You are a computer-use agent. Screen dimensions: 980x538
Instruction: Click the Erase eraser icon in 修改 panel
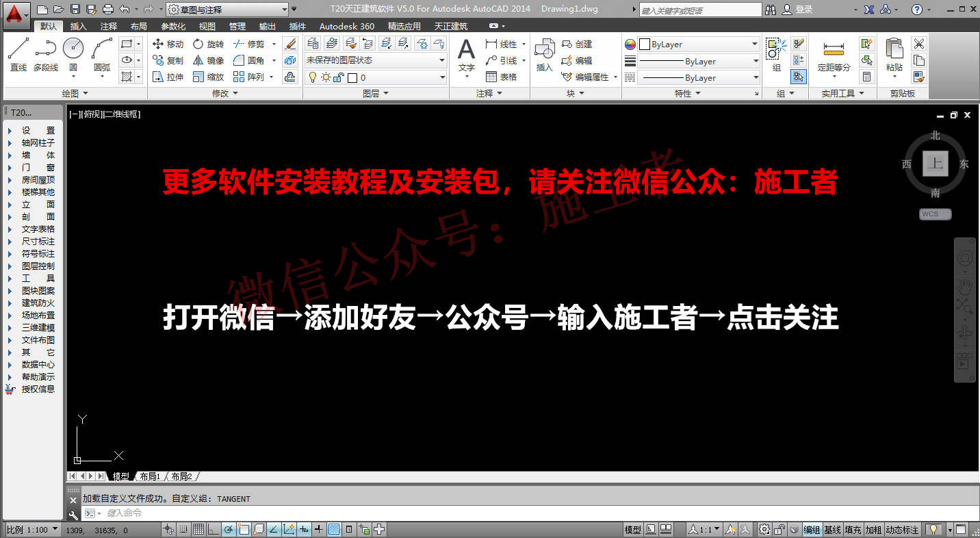[290, 44]
